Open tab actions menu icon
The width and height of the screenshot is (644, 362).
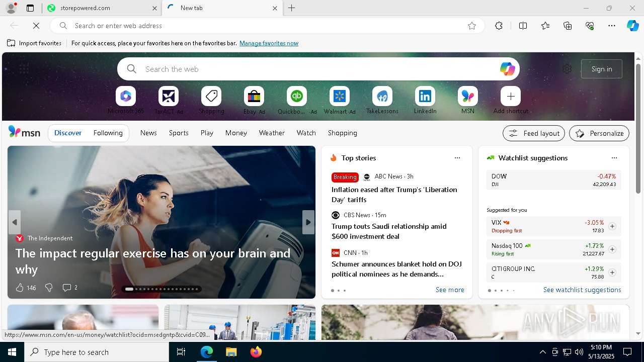tap(30, 8)
